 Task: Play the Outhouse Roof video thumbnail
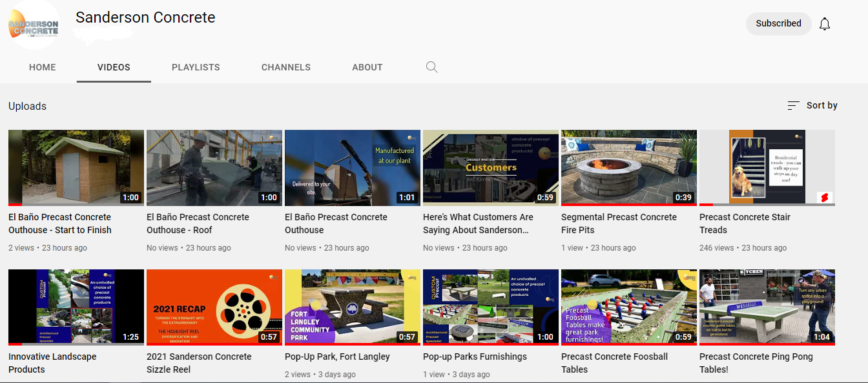(x=214, y=168)
